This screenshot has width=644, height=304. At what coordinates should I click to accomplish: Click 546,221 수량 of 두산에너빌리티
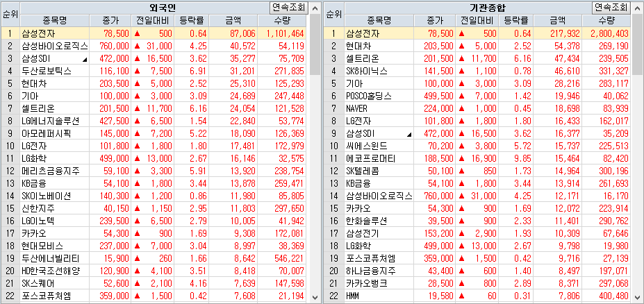(x=290, y=259)
